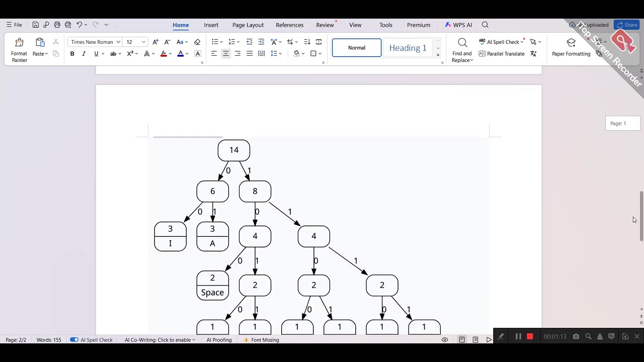Click the Cut scissors icon
This screenshot has height=362, width=644.
tap(56, 42)
